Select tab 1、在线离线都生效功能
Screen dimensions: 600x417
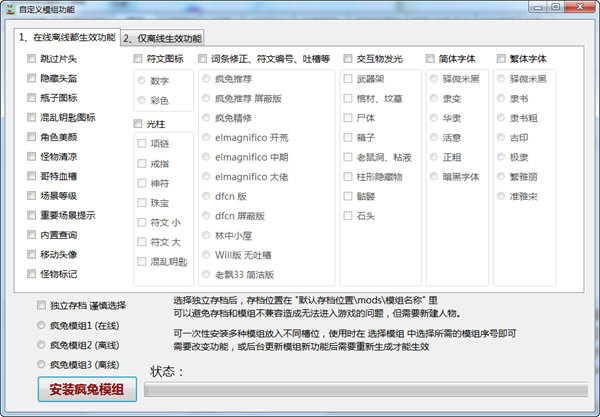click(x=67, y=37)
